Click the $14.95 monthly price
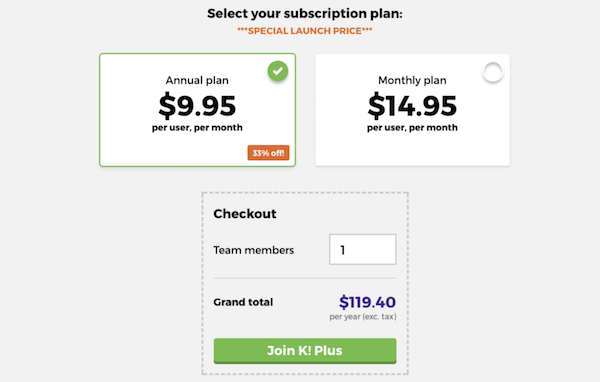Screen dimensions: 600x382 (x=412, y=105)
